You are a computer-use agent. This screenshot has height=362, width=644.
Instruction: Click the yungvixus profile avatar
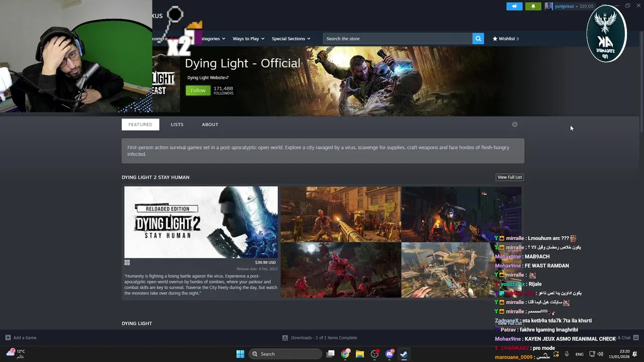548,6
